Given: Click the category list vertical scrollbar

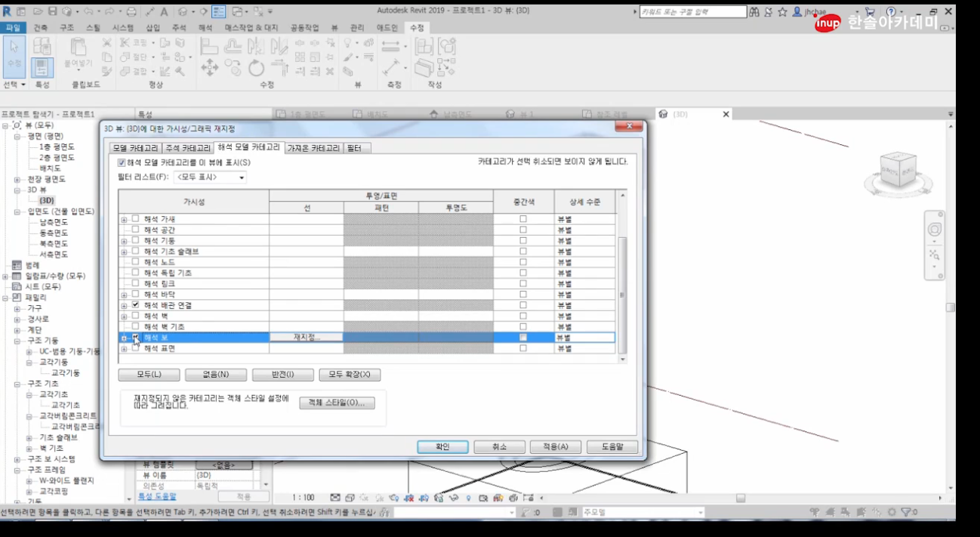Looking at the screenshot, I should coord(622,287).
